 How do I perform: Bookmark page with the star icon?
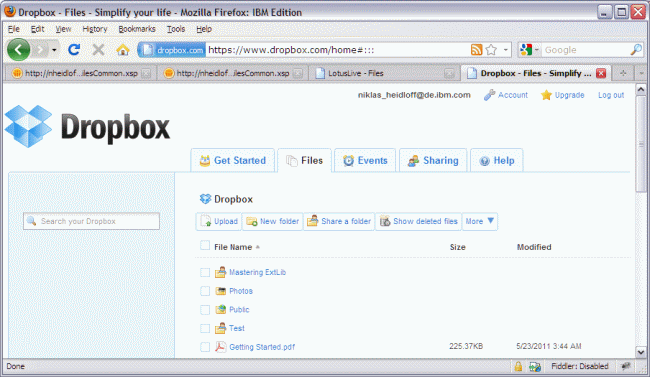click(x=491, y=50)
